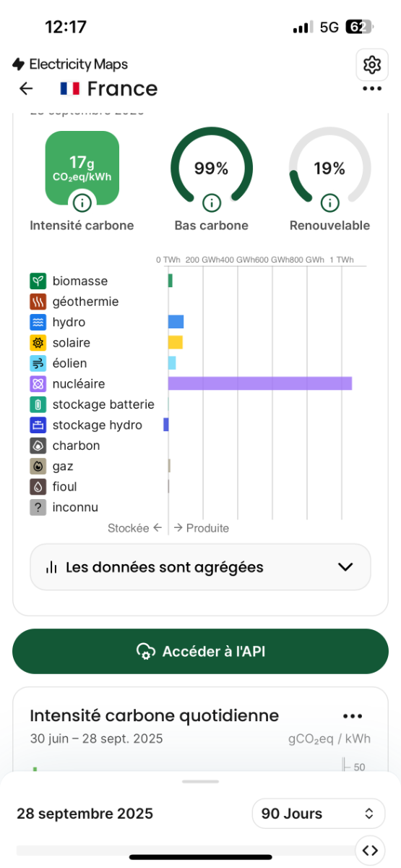Tap info icon under Renouvelable gauge
Image resolution: width=401 pixels, height=868 pixels.
coord(330,202)
